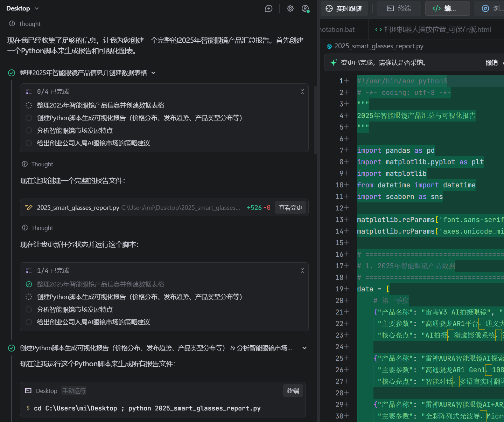The width and height of the screenshot is (504, 422).
Task: Switch to the 实时跟随 tab
Action: pos(344,8)
